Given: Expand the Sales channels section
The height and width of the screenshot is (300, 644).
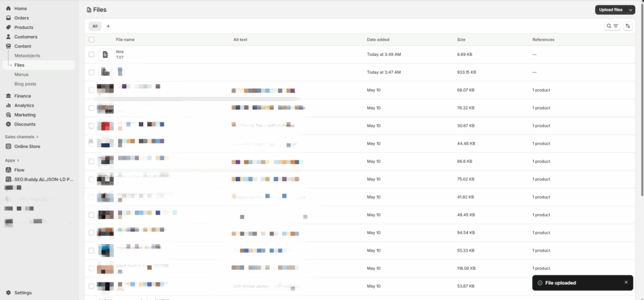Looking at the screenshot, I should pyautogui.click(x=37, y=136).
